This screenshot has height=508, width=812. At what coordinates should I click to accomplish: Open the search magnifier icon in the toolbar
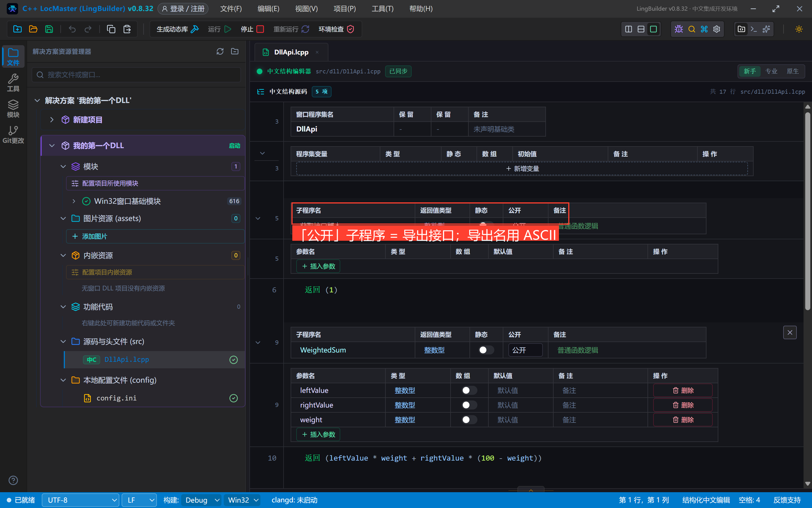692,29
